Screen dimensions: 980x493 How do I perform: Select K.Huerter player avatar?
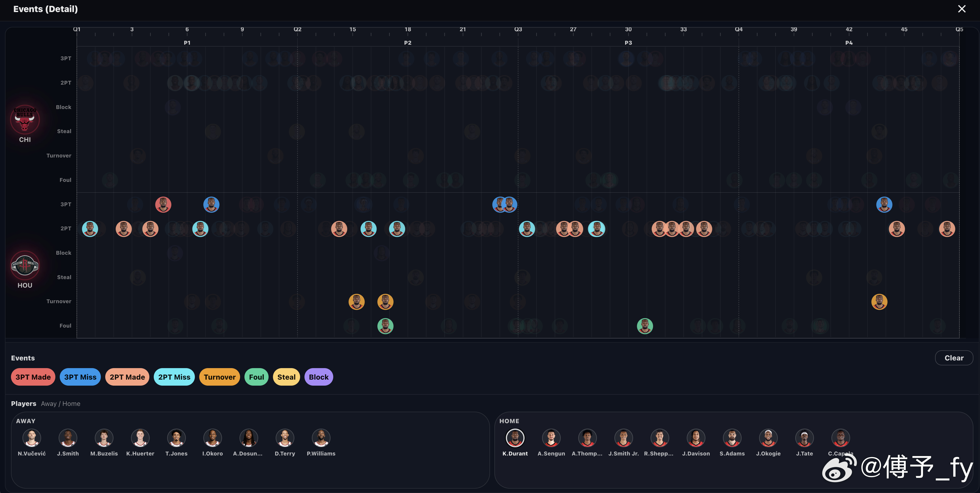tap(140, 438)
